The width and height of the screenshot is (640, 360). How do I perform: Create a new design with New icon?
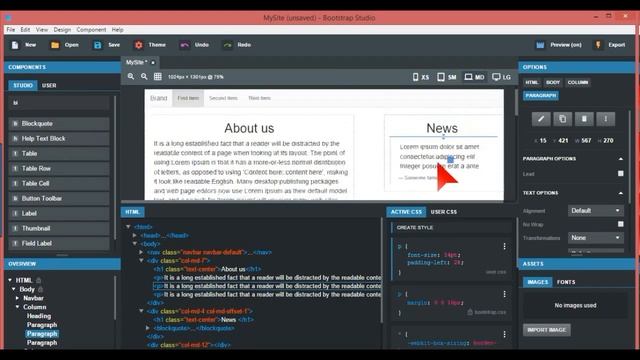15,45
